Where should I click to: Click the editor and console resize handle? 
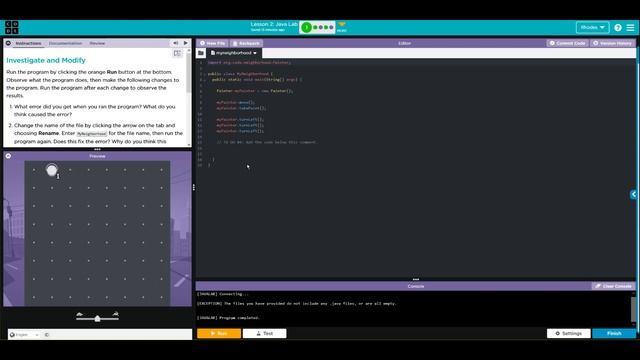click(416, 280)
